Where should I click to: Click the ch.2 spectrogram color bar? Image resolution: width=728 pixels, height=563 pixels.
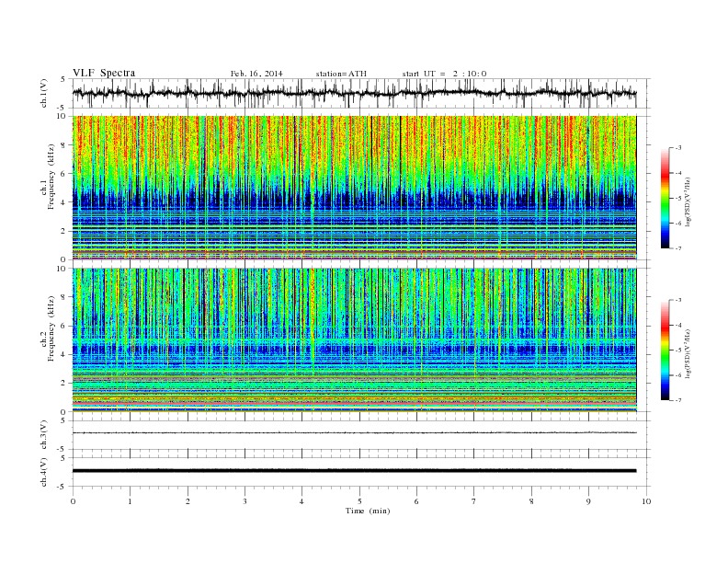click(x=665, y=350)
